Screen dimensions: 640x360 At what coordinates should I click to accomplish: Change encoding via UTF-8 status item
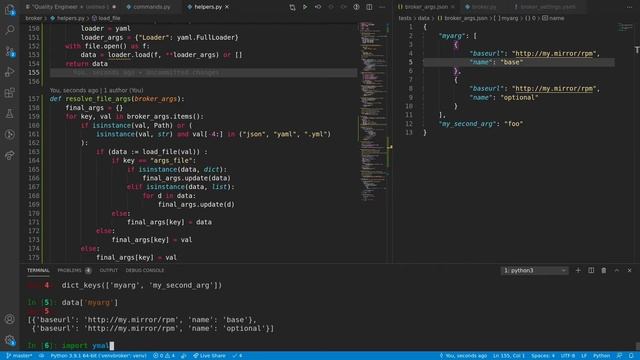point(567,356)
